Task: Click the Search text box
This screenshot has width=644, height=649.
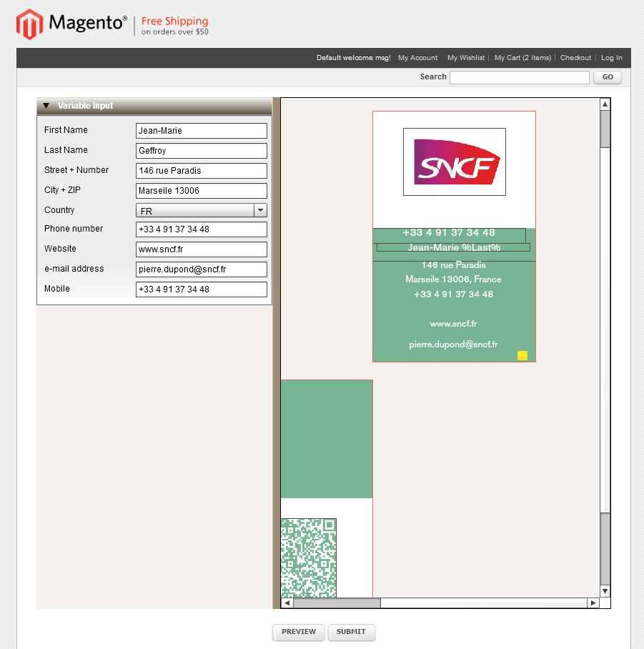Action: coord(520,77)
